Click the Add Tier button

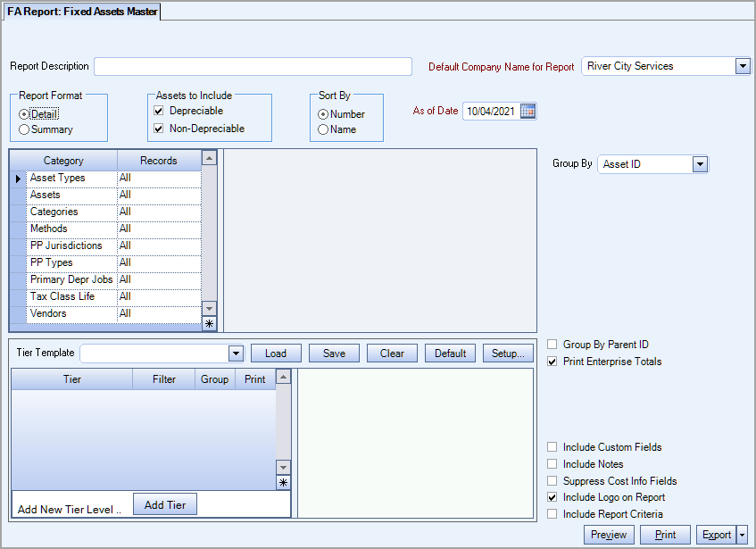click(164, 503)
